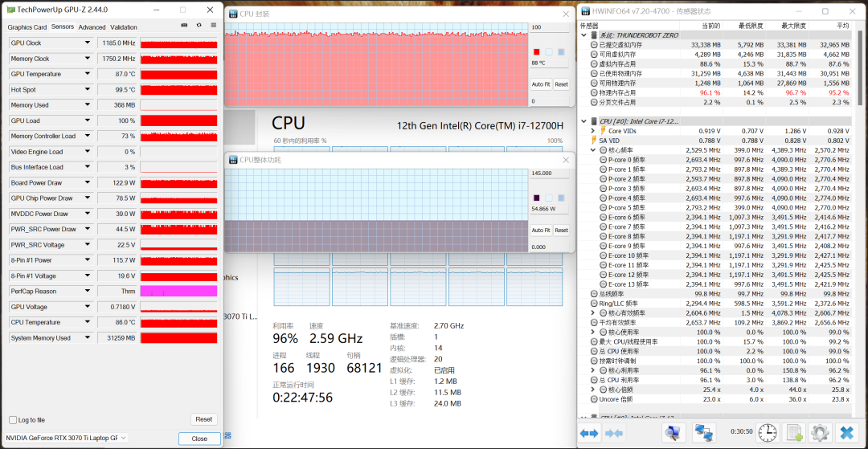868x449 pixels.
Task: Click the GPU-Z title bar app icon
Action: [x=10, y=10]
